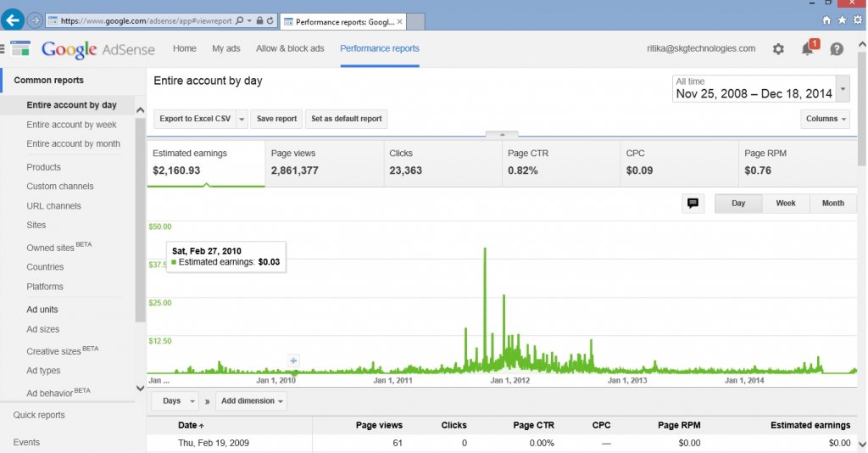868x453 pixels.
Task: Open the help question mark icon
Action: (x=837, y=48)
